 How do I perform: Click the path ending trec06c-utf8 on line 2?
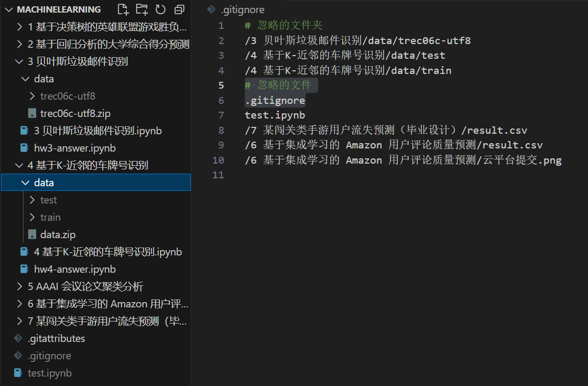(x=358, y=40)
